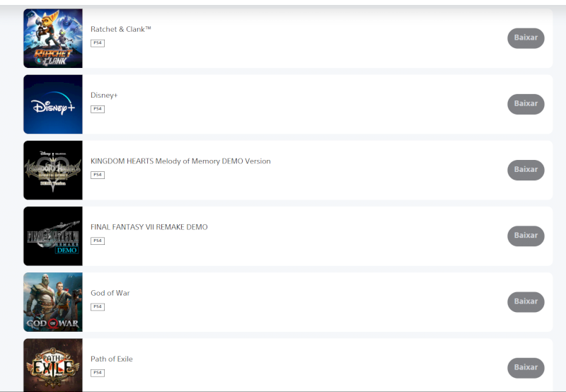Open KINGDOM HEARTS Melody of Memory DEMO title
566x392 pixels.
pos(180,161)
